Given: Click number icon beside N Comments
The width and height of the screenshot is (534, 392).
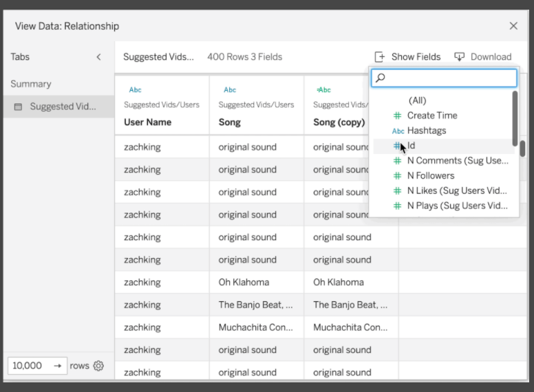Looking at the screenshot, I should point(397,161).
